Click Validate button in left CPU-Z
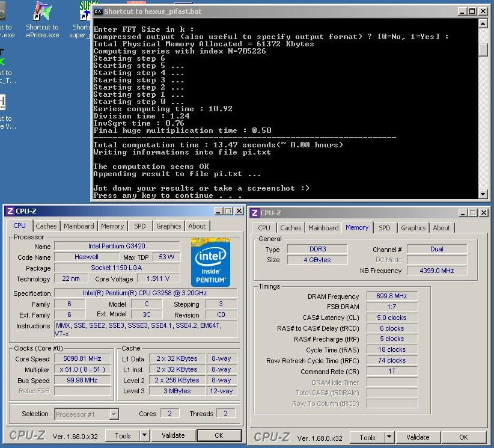 coord(173,435)
